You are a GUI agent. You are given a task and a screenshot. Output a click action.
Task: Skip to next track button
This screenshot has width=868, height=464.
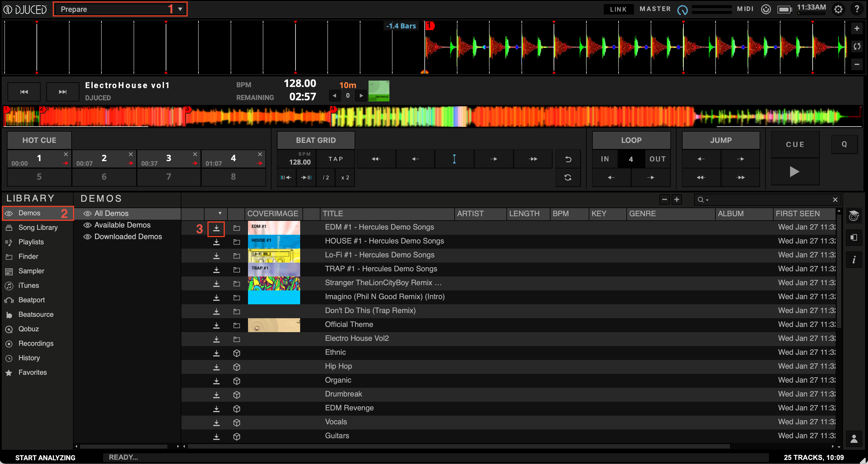[x=62, y=92]
